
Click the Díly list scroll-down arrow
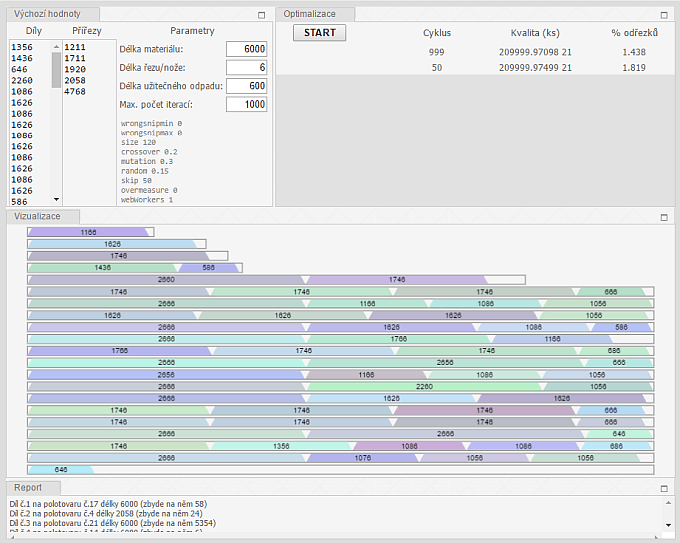[56, 200]
